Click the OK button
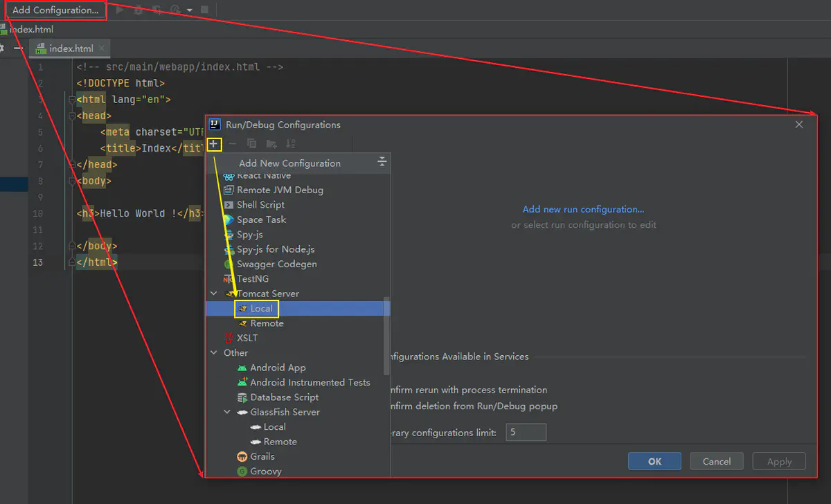 (x=654, y=461)
